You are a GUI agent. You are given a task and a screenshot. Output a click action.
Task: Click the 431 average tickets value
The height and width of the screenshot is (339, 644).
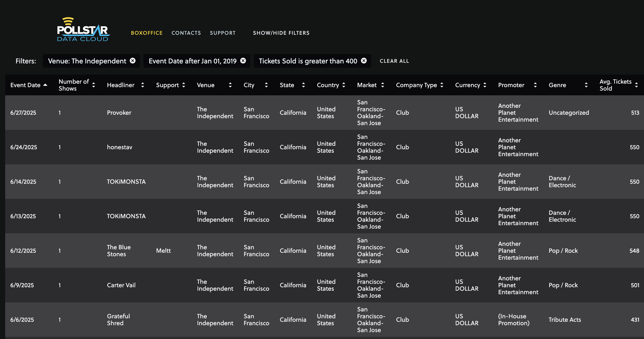[x=635, y=320]
